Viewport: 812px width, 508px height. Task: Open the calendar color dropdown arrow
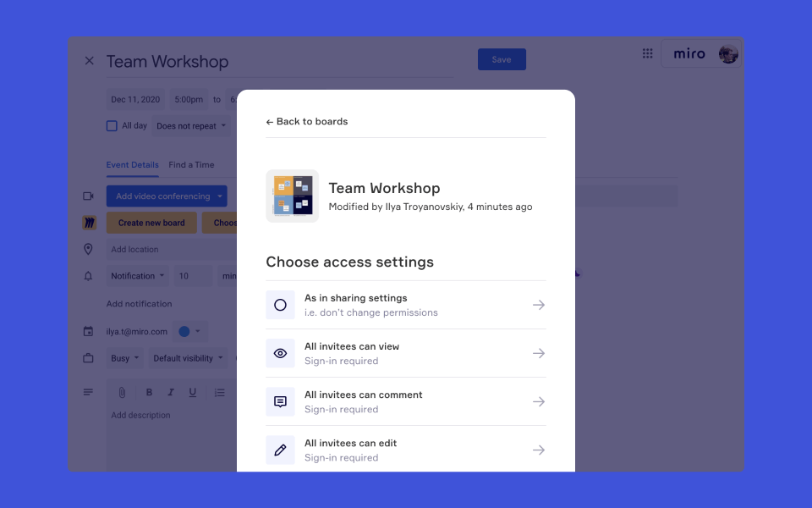click(x=198, y=331)
